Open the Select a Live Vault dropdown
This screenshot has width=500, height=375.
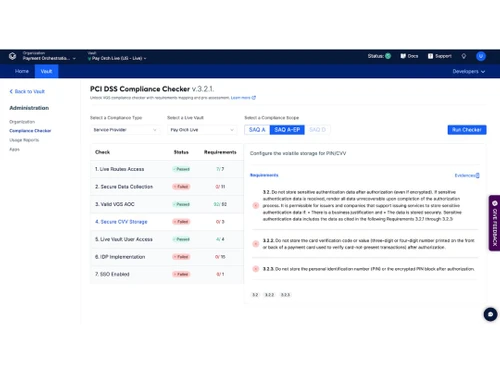click(x=202, y=130)
